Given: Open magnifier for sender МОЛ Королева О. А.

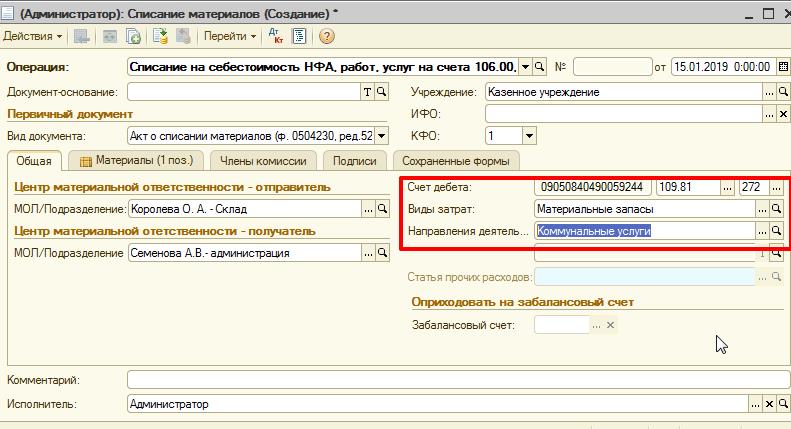Looking at the screenshot, I should 383,209.
